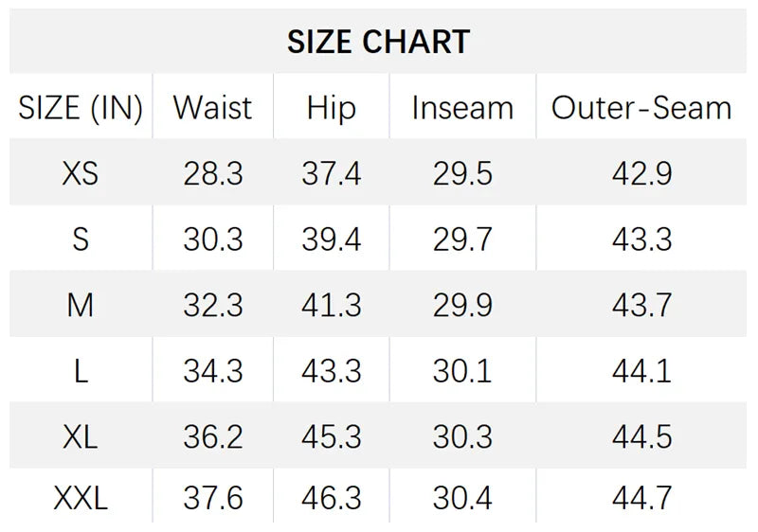Click the XXL size row label
The height and width of the screenshot is (532, 758).
point(81,498)
